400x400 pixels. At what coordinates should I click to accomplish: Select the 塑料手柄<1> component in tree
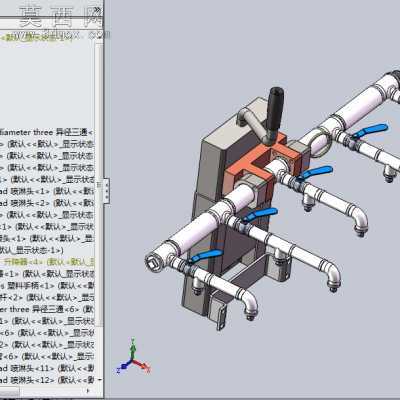[47, 286]
